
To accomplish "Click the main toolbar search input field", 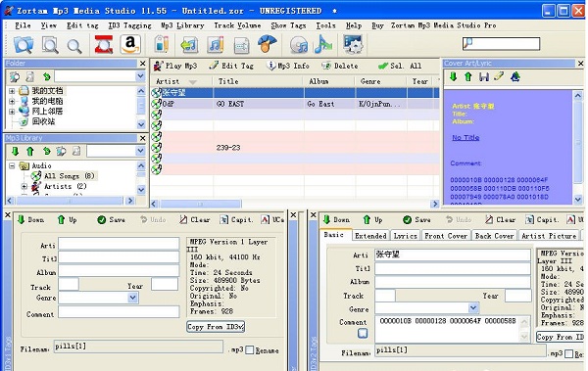I will tap(502, 44).
